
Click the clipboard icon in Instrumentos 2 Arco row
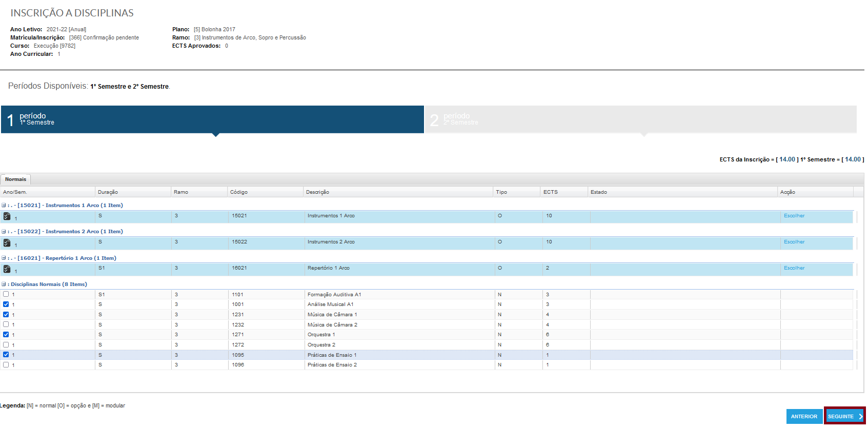[x=7, y=242]
